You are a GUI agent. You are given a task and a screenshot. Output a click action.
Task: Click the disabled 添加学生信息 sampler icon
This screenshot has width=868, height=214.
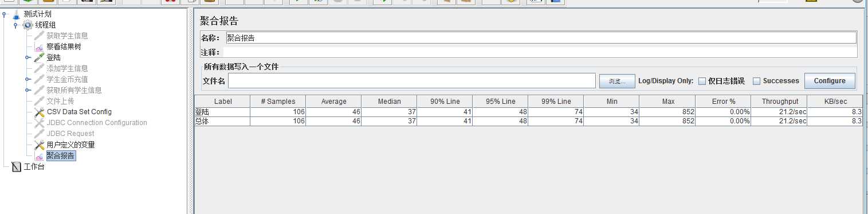click(39, 68)
